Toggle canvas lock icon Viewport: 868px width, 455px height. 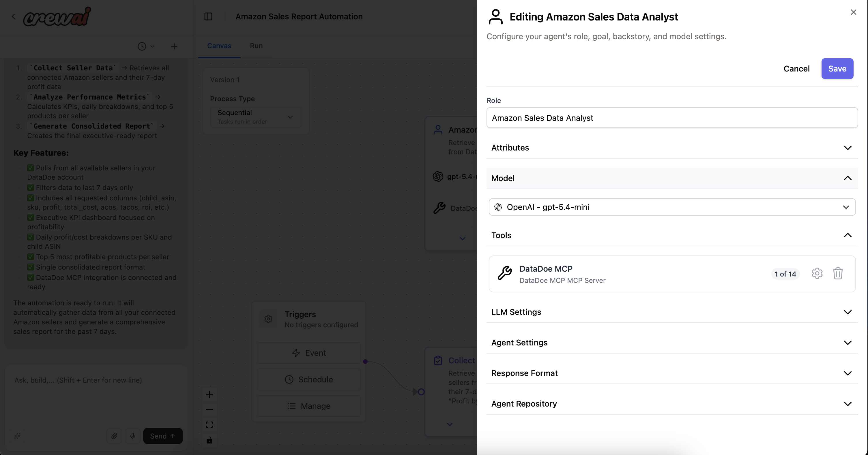(209, 440)
